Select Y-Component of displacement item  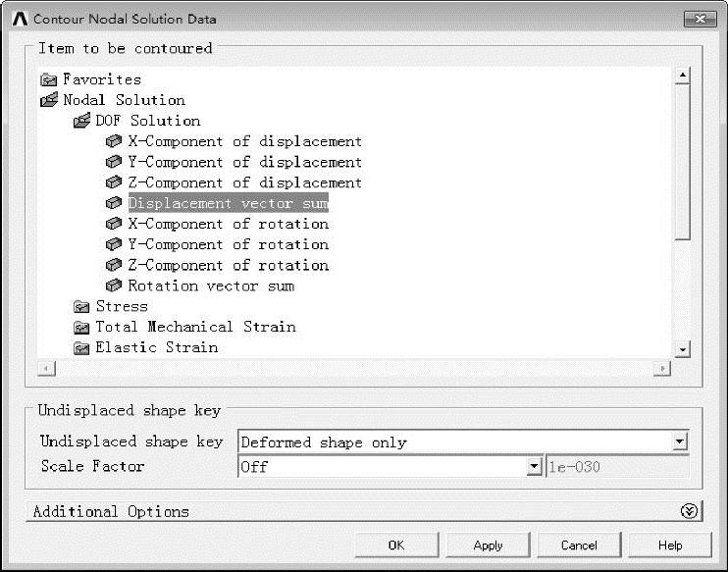click(x=244, y=162)
